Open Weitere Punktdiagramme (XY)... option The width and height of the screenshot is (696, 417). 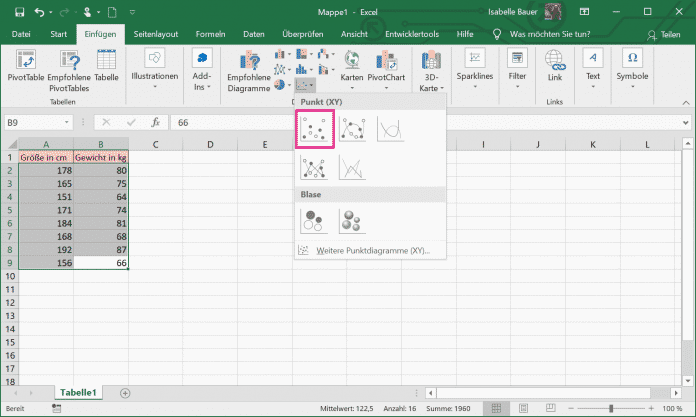(370, 250)
